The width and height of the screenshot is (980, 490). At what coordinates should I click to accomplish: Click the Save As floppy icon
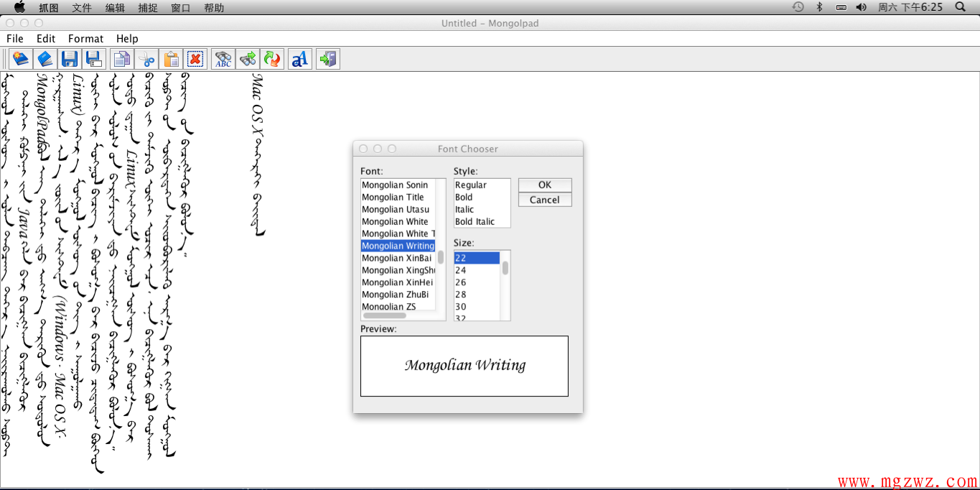coord(94,59)
